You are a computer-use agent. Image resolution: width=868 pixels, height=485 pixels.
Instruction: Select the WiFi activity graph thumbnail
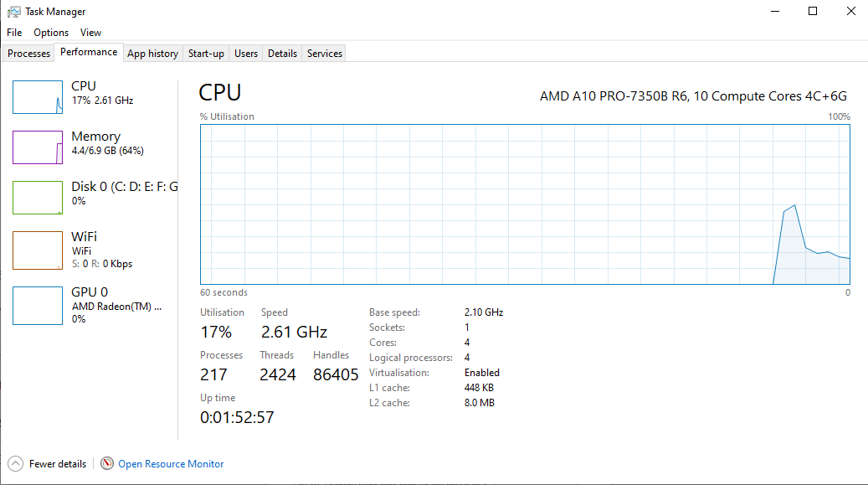[x=38, y=250]
